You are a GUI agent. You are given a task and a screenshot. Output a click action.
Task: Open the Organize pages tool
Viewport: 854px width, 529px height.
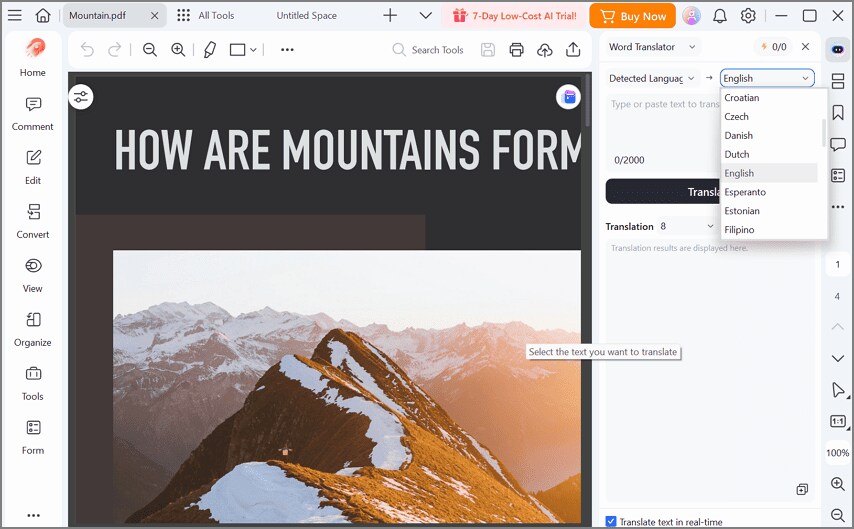[x=33, y=330]
